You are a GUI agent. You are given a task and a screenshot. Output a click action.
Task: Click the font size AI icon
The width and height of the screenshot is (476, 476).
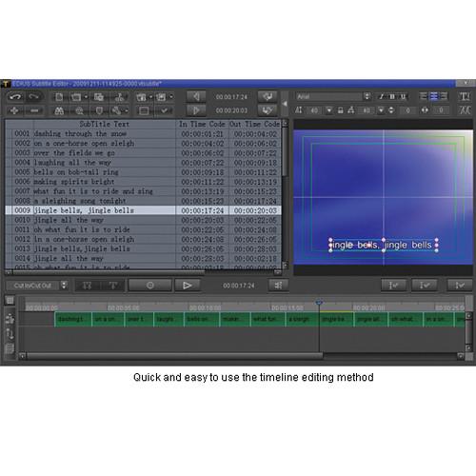point(299,110)
